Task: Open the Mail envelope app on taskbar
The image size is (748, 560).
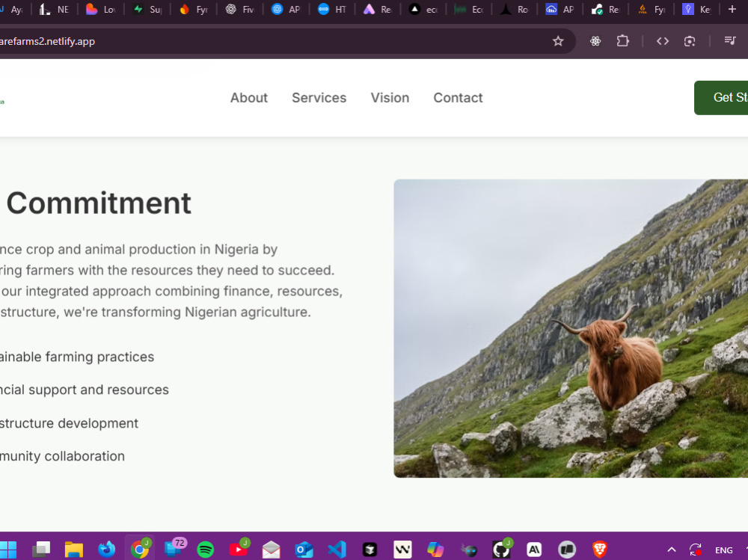Action: (272, 550)
